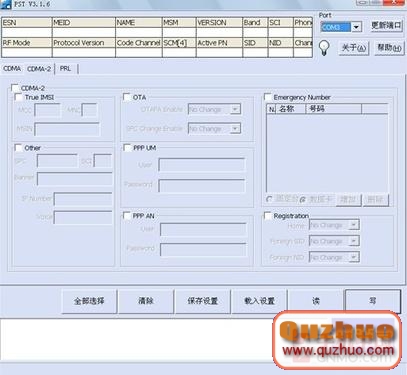
Task: Click the PPP AN User input field
Action: 203,230
